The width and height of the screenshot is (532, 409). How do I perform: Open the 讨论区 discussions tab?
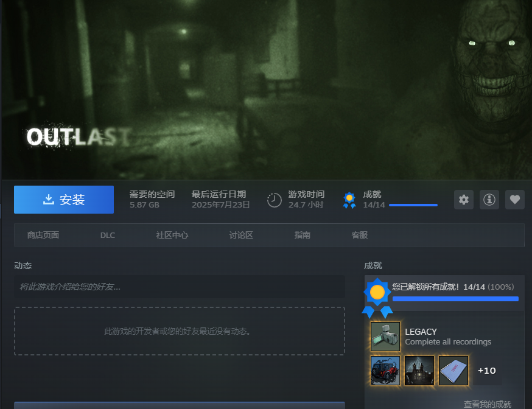click(x=241, y=235)
